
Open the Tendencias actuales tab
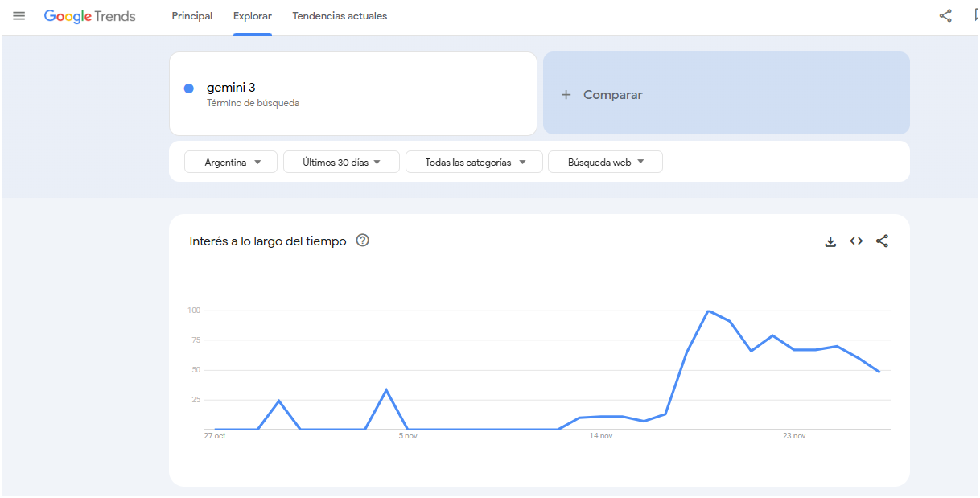[x=340, y=16]
